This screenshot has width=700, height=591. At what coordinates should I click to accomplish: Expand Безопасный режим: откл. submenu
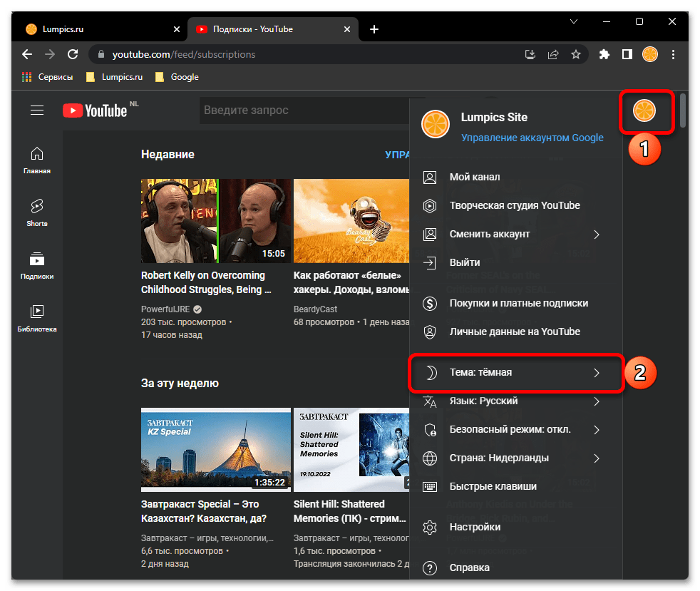pyautogui.click(x=515, y=430)
